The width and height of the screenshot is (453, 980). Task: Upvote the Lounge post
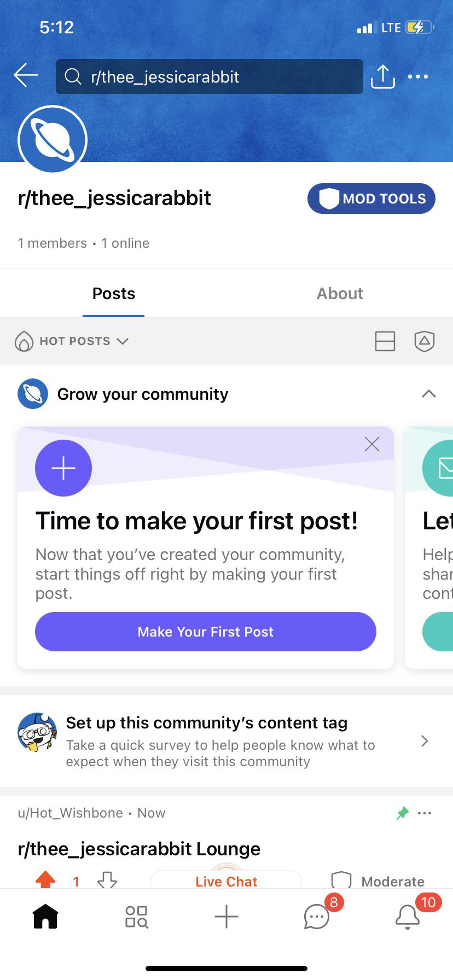(45, 879)
